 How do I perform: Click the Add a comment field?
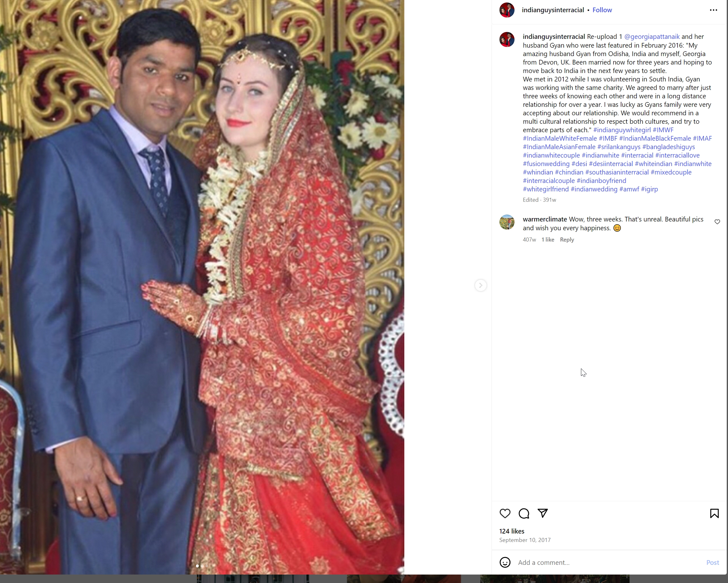click(x=608, y=562)
